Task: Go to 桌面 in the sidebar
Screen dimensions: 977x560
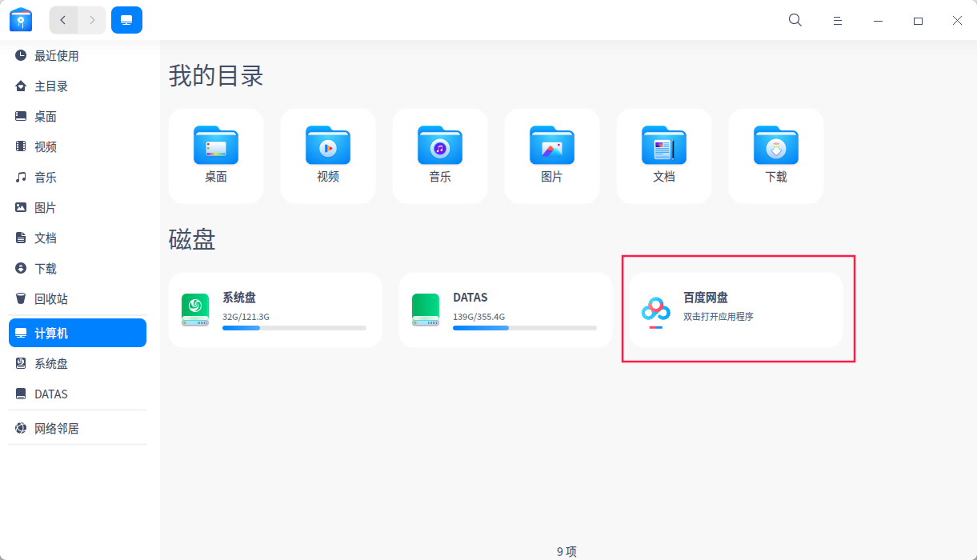Action: (x=78, y=117)
